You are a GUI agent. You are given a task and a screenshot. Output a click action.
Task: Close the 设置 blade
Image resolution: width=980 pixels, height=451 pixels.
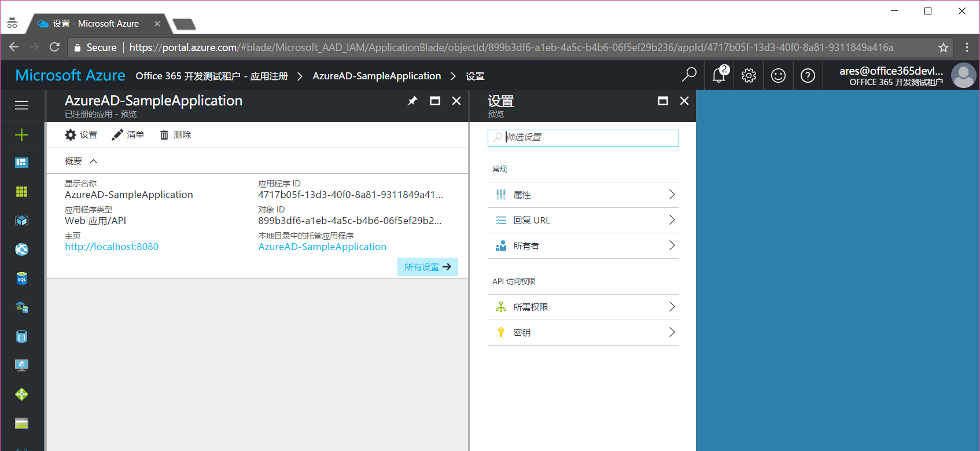pos(684,101)
